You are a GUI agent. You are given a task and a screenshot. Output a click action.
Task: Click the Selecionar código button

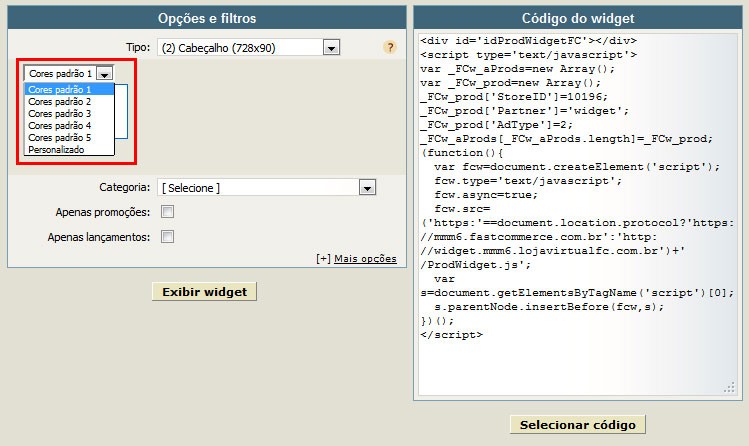pos(578,425)
